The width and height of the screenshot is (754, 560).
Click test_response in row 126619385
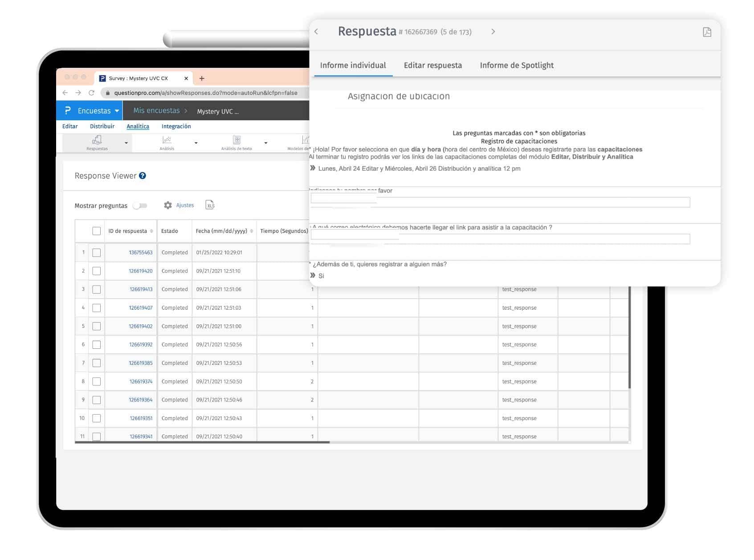pos(519,363)
